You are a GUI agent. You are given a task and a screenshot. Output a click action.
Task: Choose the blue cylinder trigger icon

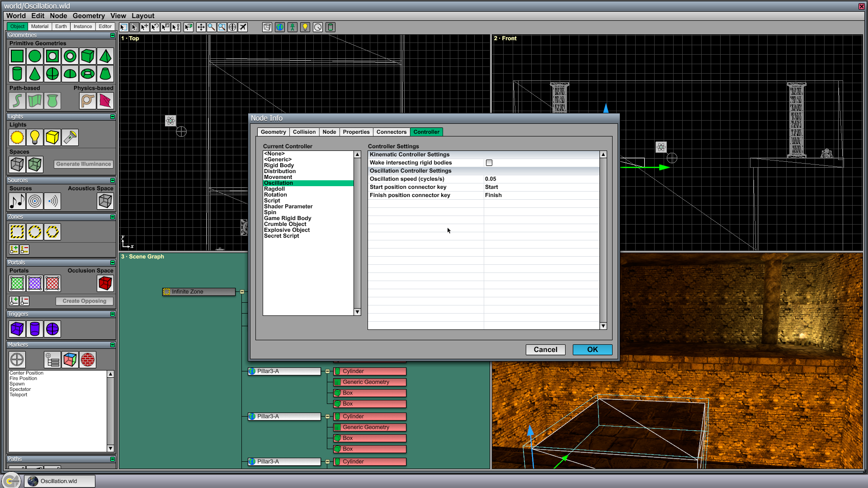point(35,329)
